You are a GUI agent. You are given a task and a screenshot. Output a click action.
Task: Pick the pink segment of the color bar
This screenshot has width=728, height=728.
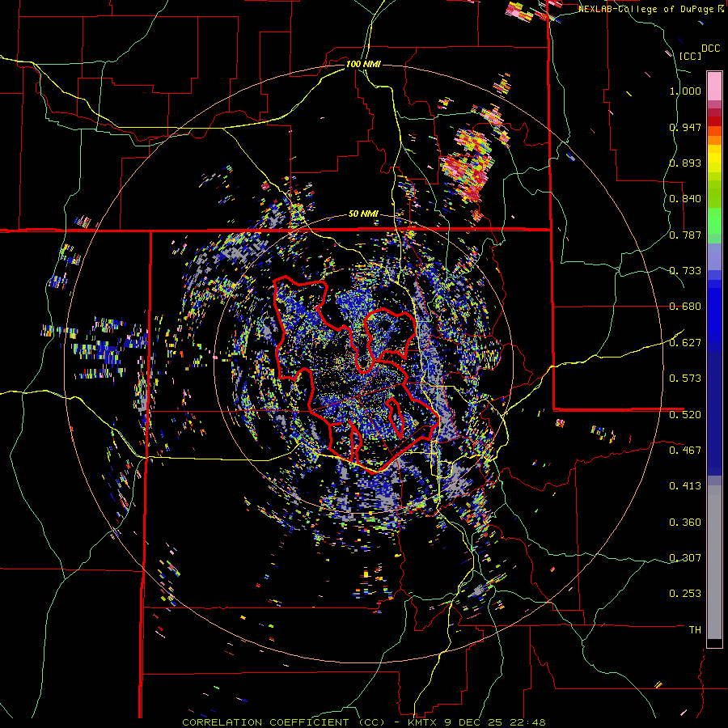[x=714, y=87]
